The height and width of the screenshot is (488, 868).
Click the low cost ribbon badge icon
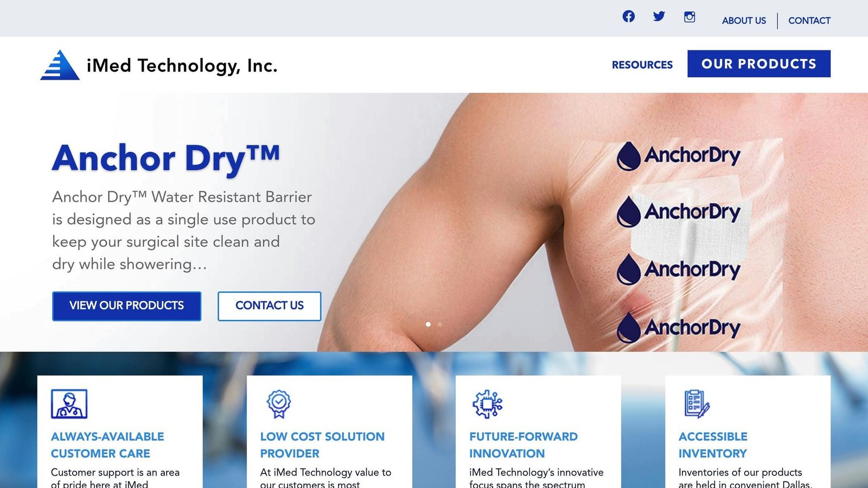pyautogui.click(x=279, y=403)
